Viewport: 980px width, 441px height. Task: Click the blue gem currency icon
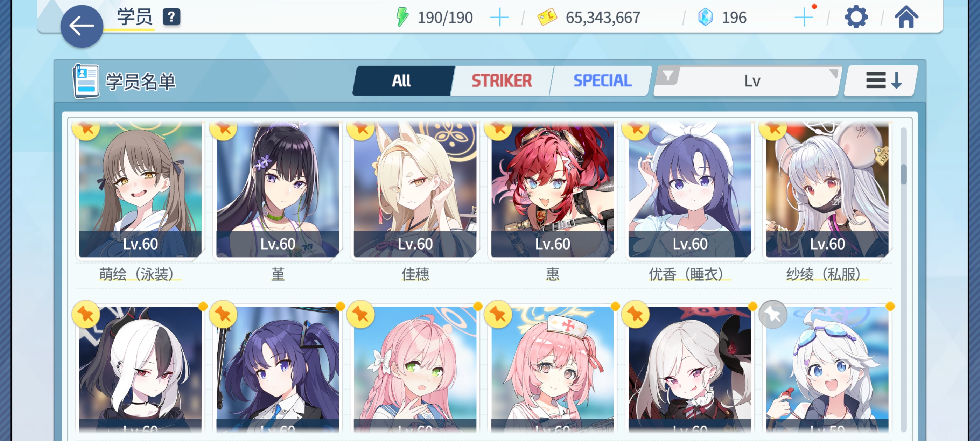point(705,17)
